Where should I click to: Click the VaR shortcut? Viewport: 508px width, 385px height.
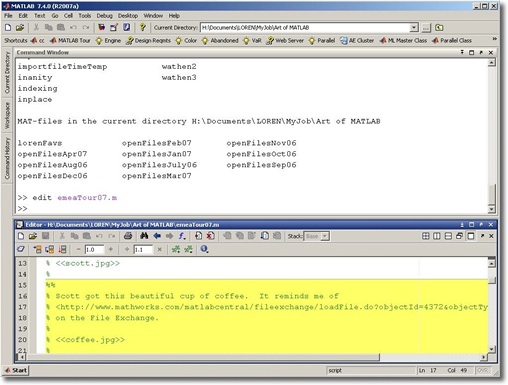point(252,41)
